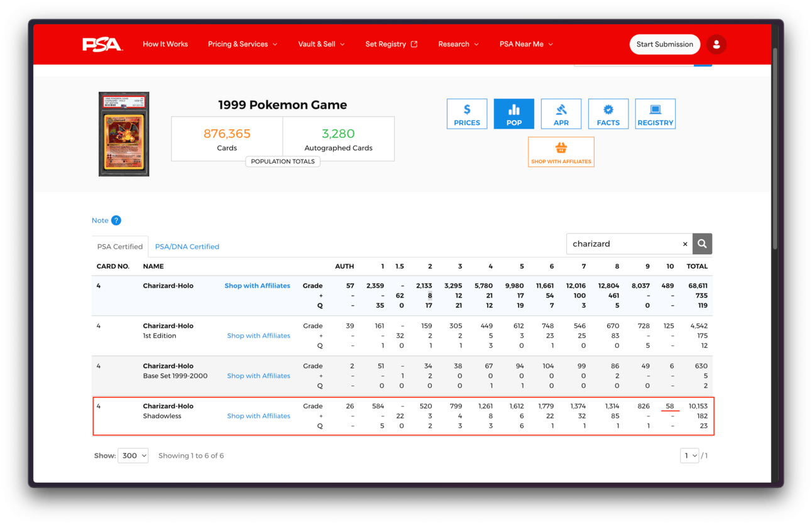The image size is (812, 525).
Task: Shop with Affiliates for Base Set 1999-2000
Action: pos(259,376)
